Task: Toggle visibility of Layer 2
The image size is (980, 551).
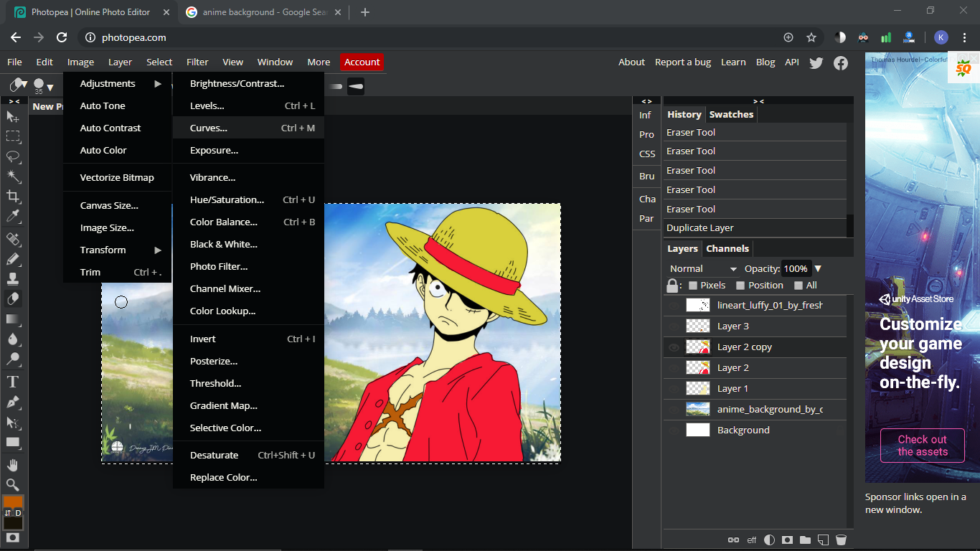Action: (674, 368)
